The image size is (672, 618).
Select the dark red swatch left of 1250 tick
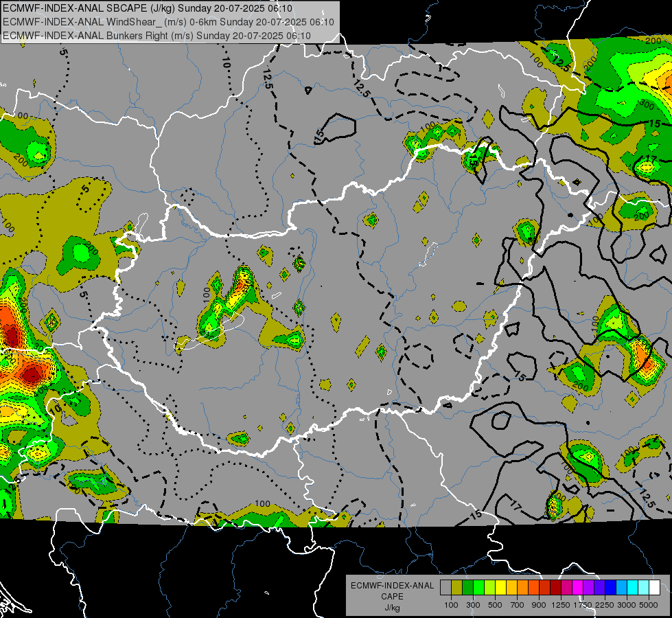coord(555,588)
